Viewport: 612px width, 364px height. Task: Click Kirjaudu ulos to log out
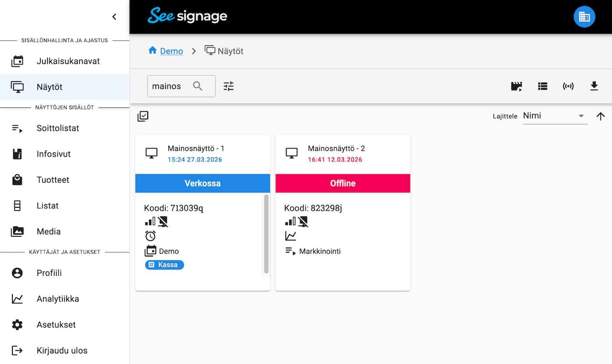point(62,351)
